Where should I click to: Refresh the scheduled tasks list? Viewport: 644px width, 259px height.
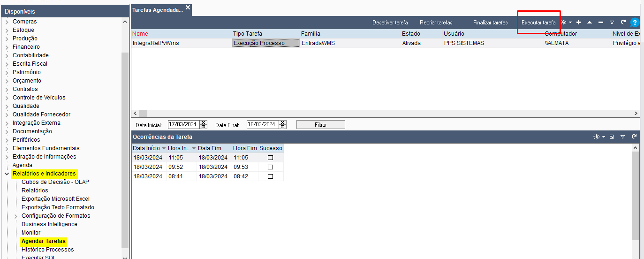tap(623, 22)
